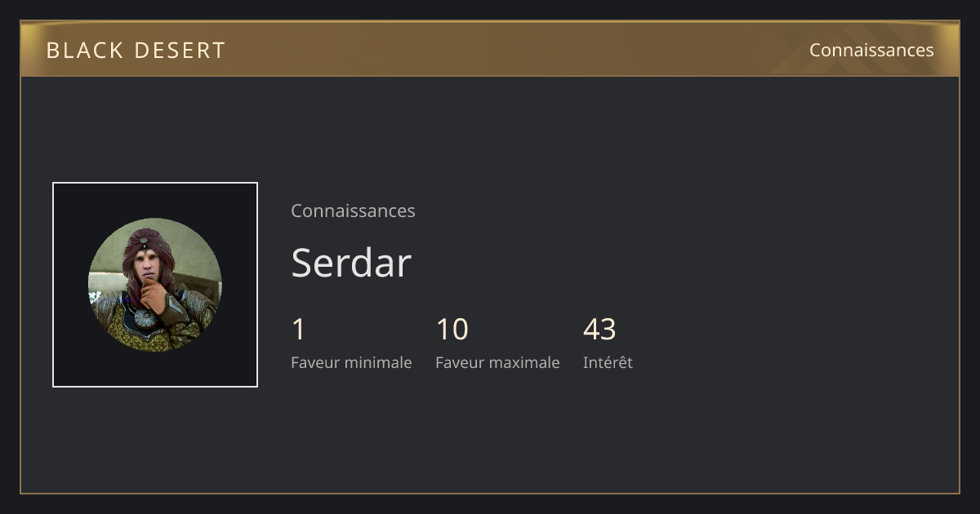Select the Intérêt label
Viewport: 980px width, 514px height.
pyautogui.click(x=608, y=362)
